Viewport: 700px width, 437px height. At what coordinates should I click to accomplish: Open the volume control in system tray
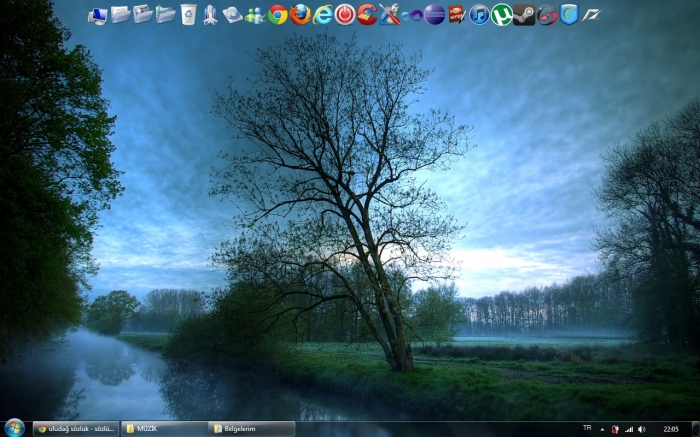coord(641,429)
